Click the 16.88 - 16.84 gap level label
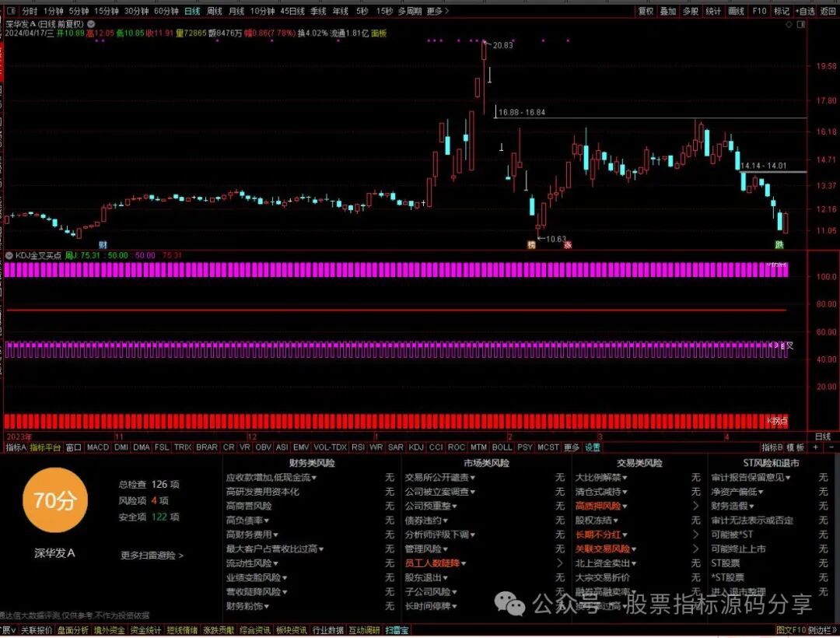The width and height of the screenshot is (840, 638). 521,112
